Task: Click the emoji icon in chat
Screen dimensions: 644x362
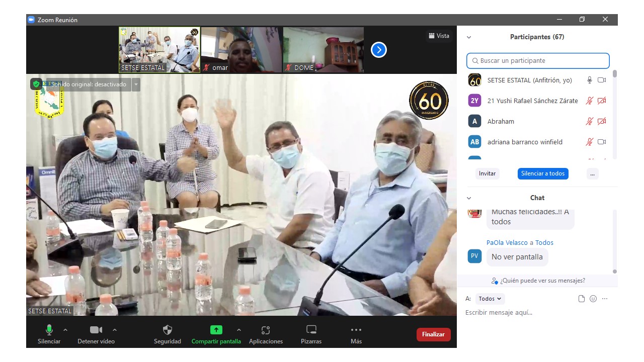Action: (593, 299)
